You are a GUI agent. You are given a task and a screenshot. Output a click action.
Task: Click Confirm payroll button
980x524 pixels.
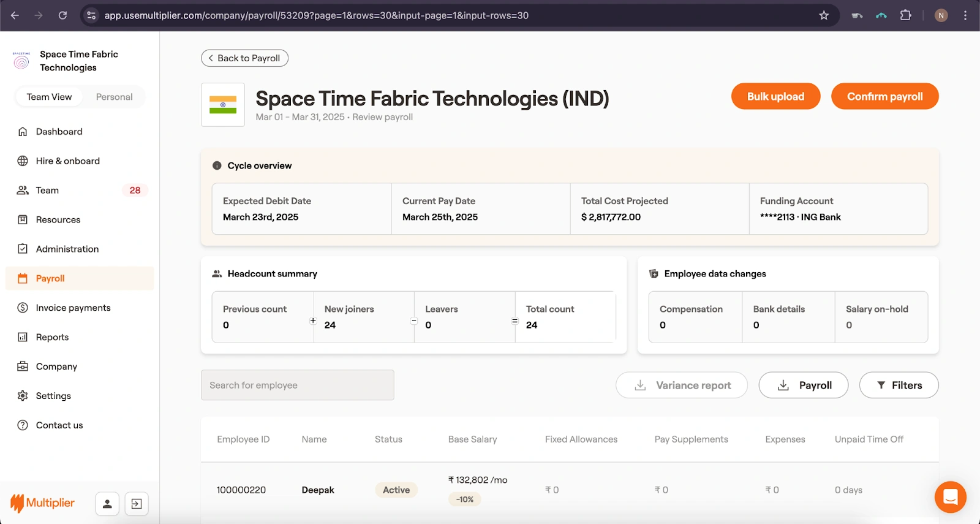click(884, 96)
